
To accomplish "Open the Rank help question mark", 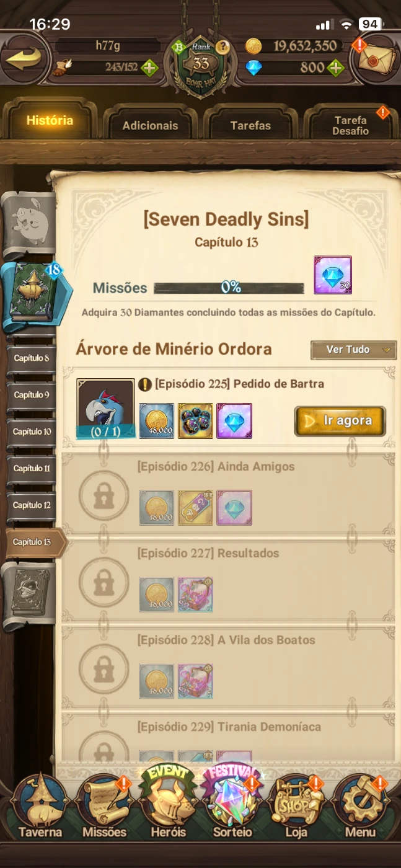I will [x=223, y=47].
